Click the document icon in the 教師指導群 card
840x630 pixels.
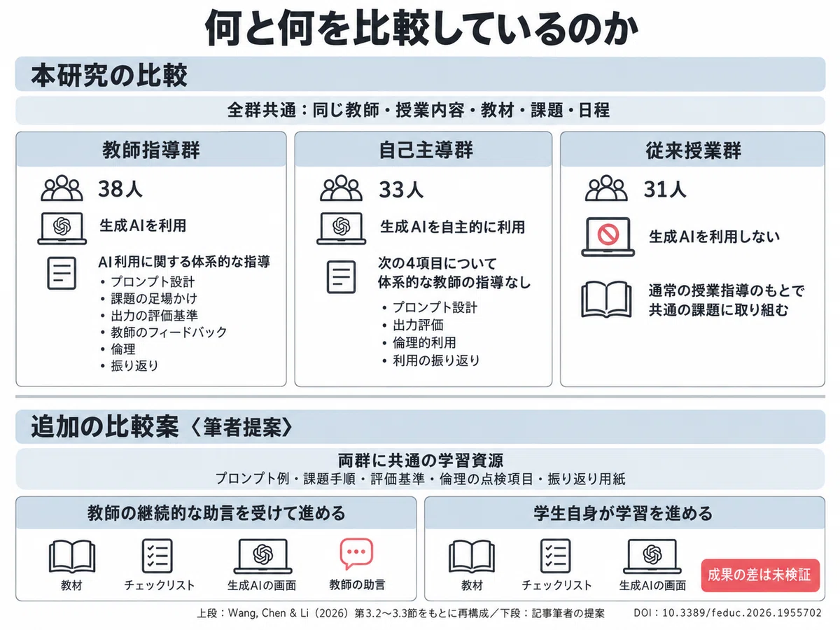click(62, 273)
